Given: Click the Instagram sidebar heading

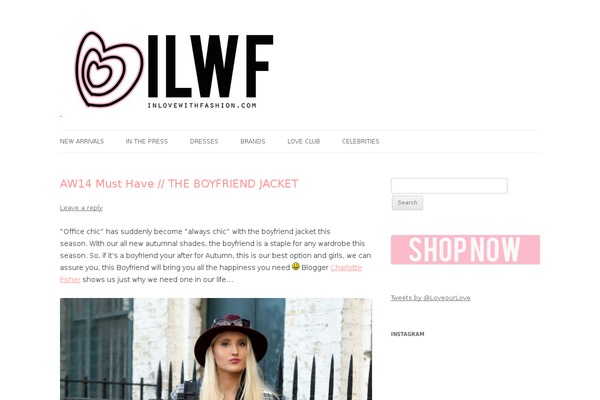Looking at the screenshot, I should point(408,334).
